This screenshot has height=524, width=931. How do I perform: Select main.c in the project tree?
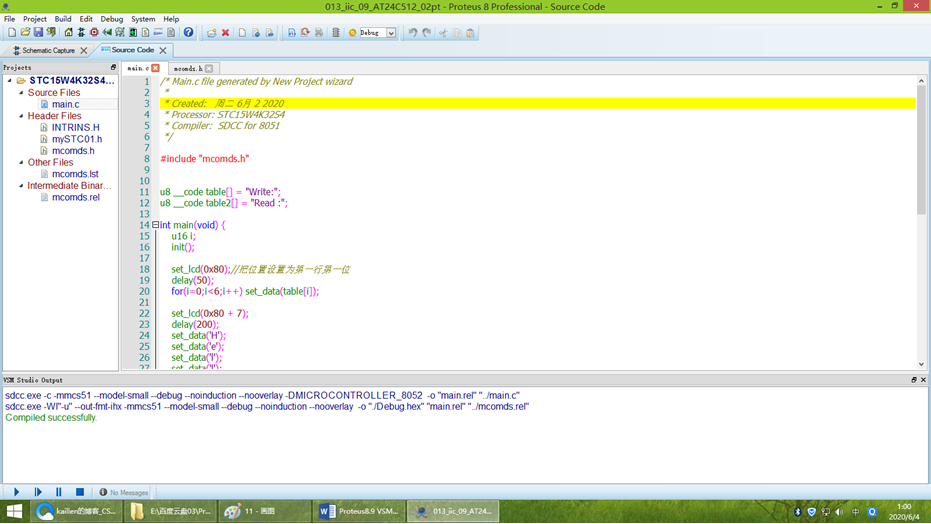[65, 104]
